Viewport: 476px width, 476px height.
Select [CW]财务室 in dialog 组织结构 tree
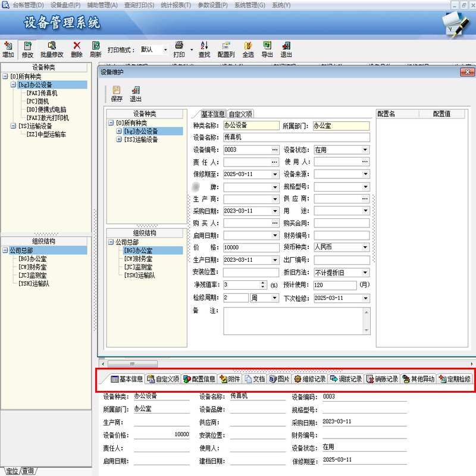138,259
